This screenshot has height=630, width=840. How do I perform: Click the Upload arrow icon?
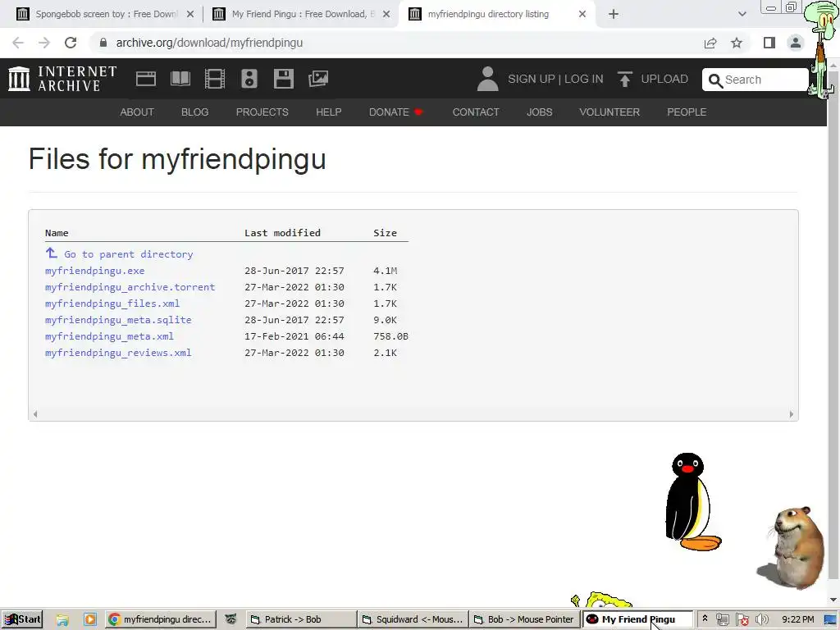click(624, 79)
